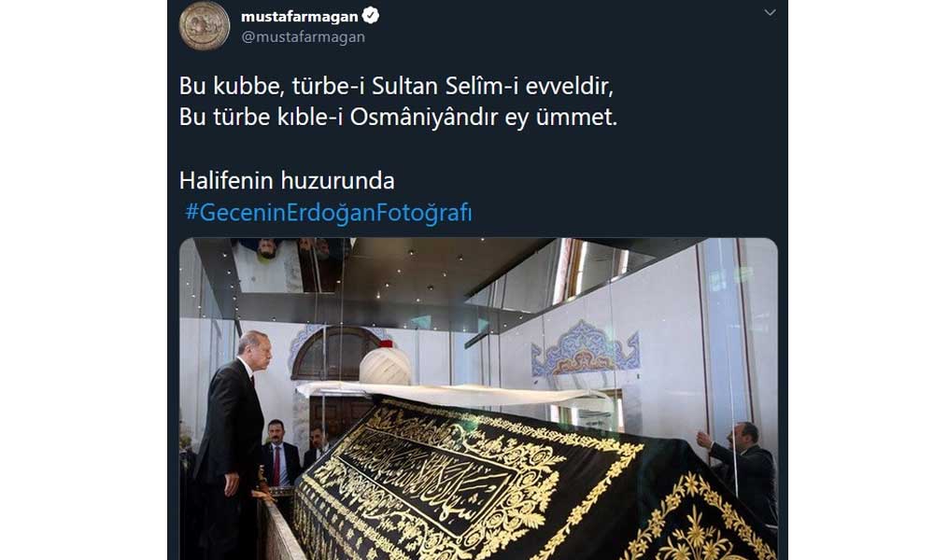Click the blue verified badge icon
Image resolution: width=934 pixels, height=560 pixels.
tap(371, 16)
